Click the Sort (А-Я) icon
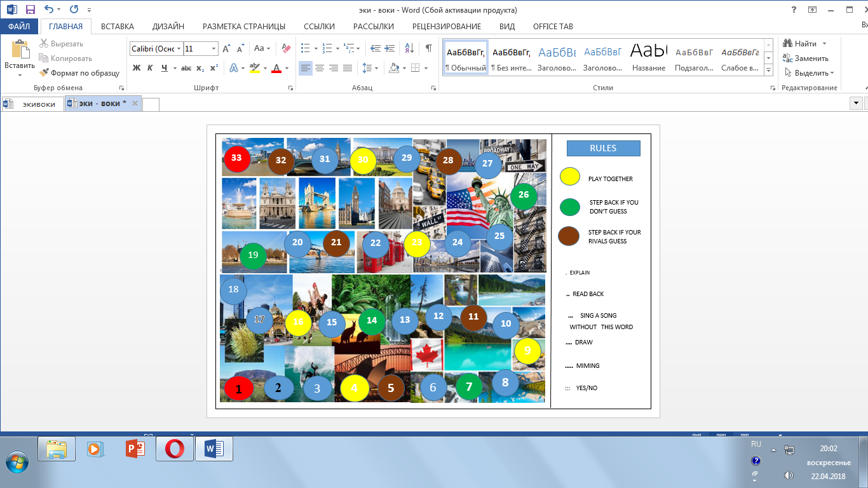Viewport: 868px width, 488px height. pyautogui.click(x=409, y=48)
